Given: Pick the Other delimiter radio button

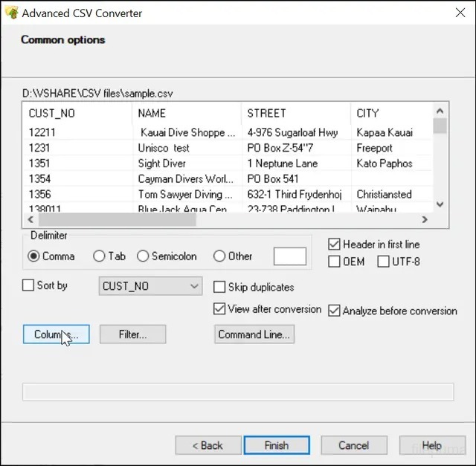Looking at the screenshot, I should click(x=219, y=256).
